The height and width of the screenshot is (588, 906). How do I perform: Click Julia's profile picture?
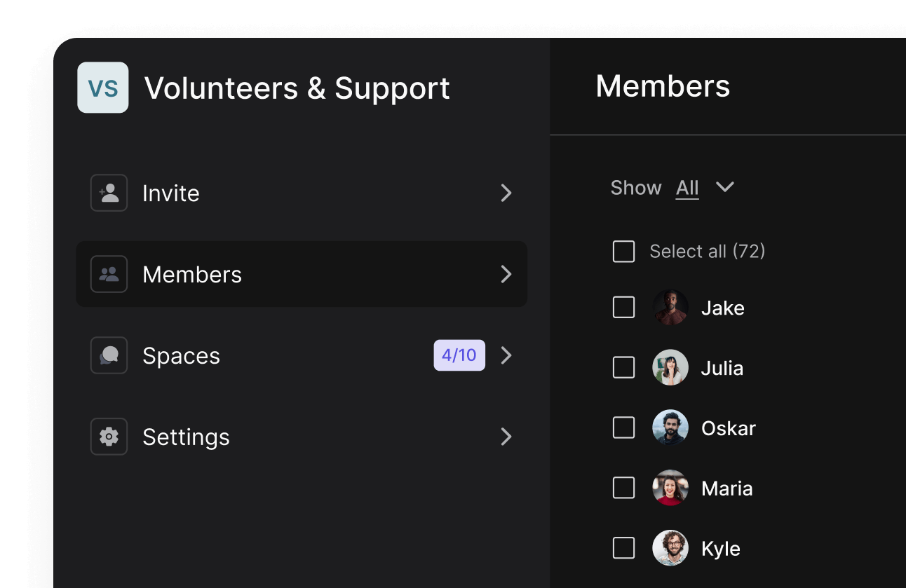click(x=670, y=367)
